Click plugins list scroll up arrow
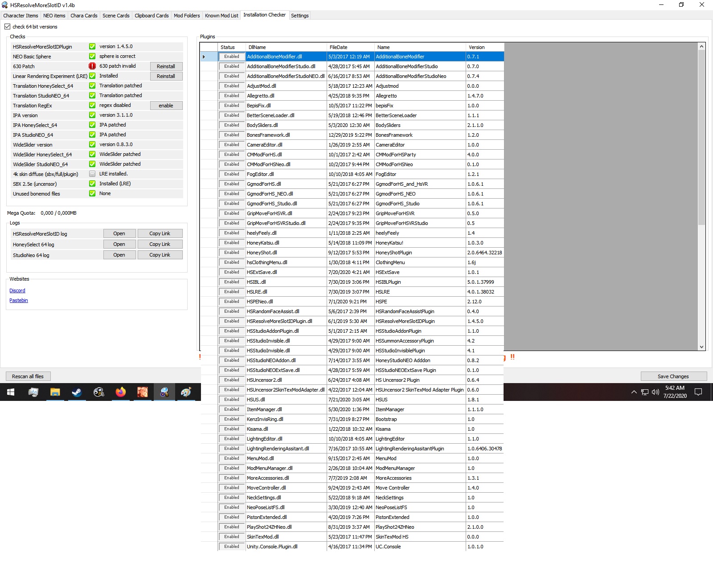 pos(701,46)
